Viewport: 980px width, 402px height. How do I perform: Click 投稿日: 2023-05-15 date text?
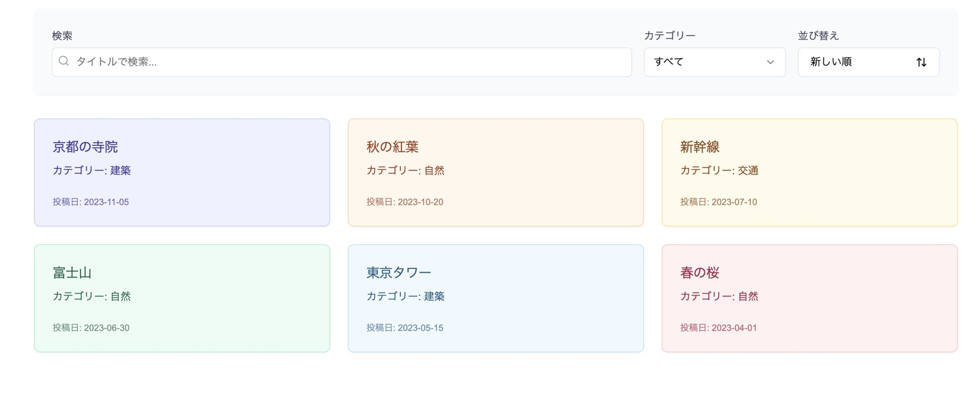pyautogui.click(x=405, y=328)
